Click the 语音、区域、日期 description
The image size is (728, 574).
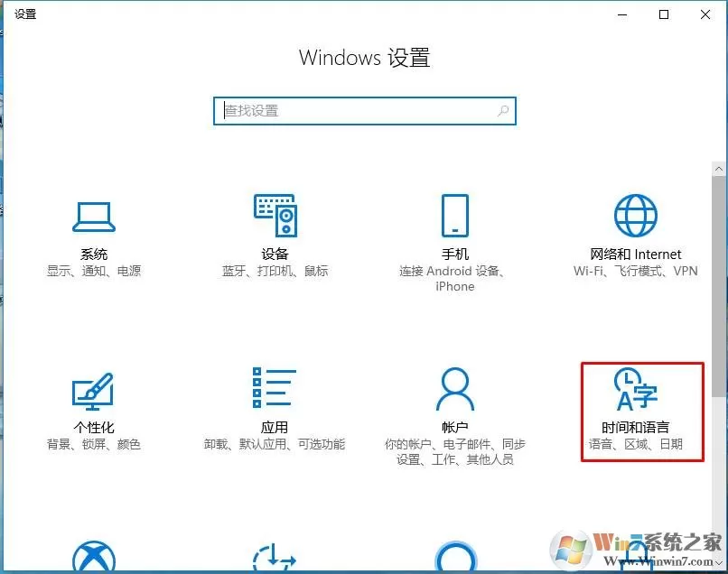[636, 444]
